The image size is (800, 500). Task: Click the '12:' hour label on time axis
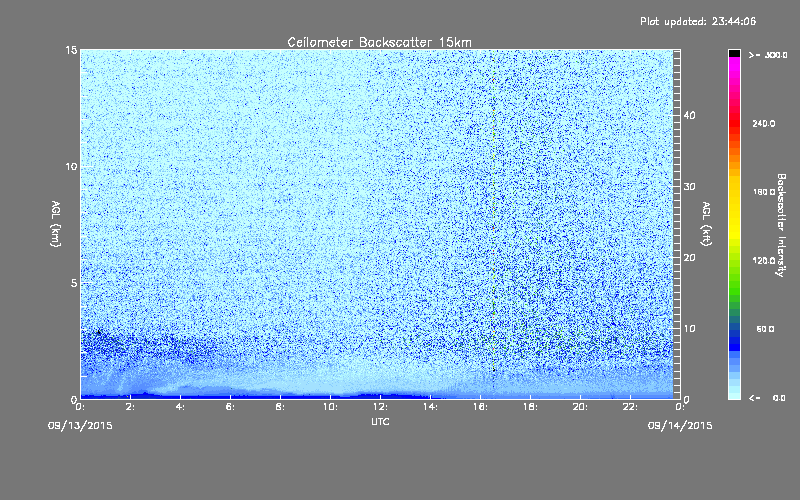(x=380, y=407)
